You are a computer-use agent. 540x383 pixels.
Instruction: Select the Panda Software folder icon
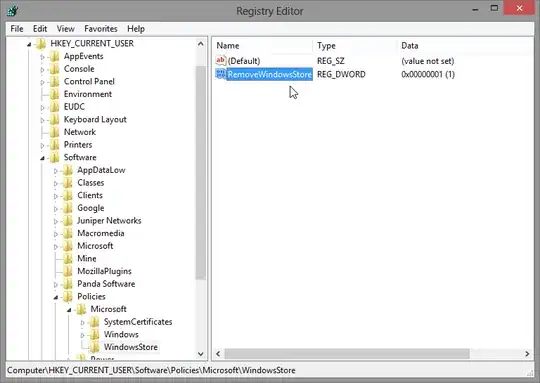[x=68, y=284]
